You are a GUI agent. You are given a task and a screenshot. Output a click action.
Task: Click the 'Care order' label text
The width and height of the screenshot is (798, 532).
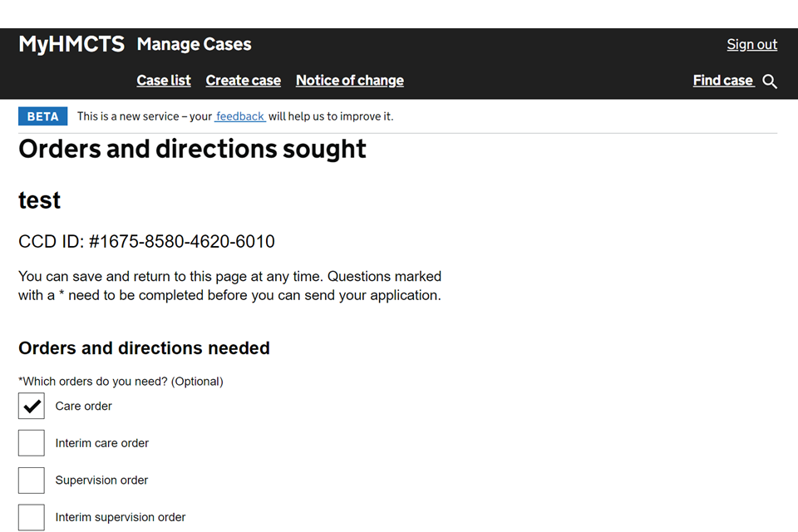84,406
